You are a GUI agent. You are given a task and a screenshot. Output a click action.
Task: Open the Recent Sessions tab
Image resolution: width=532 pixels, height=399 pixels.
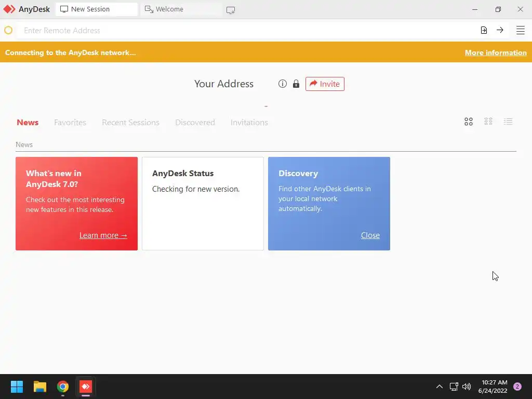[130, 123]
